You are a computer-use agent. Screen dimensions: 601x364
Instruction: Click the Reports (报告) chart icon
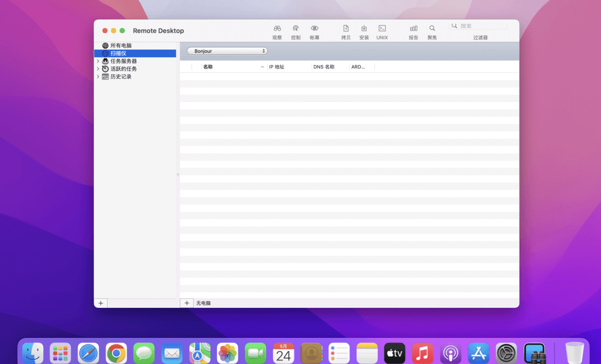(x=414, y=29)
